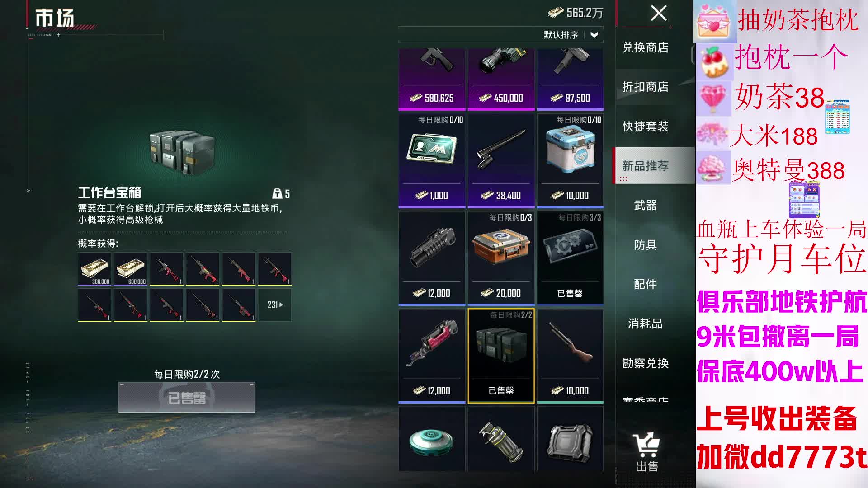This screenshot has height=488, width=868.
Task: Select the ID card item priced 1,000
Action: (x=432, y=160)
